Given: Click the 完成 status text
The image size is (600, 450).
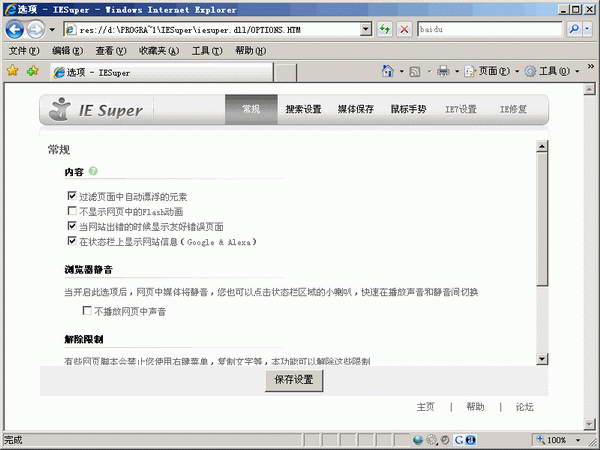Looking at the screenshot, I should click(x=13, y=440).
